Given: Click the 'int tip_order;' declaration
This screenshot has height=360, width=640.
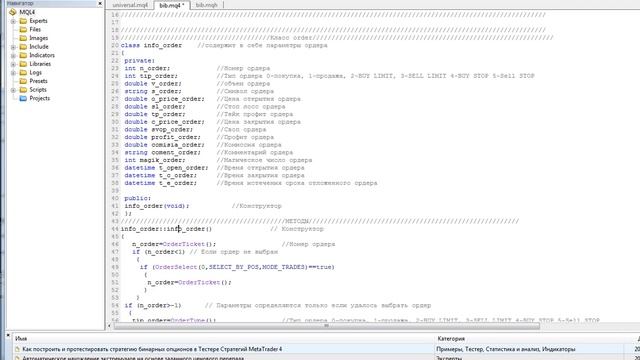Looking at the screenshot, I should pyautogui.click(x=151, y=76).
